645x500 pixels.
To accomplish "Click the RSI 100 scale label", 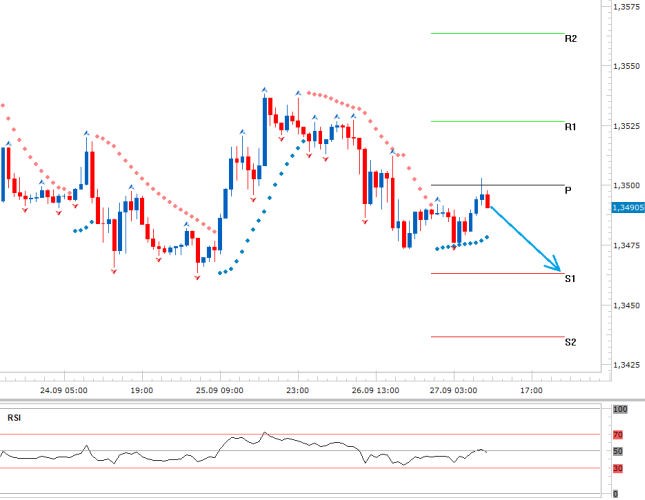I will [x=620, y=409].
